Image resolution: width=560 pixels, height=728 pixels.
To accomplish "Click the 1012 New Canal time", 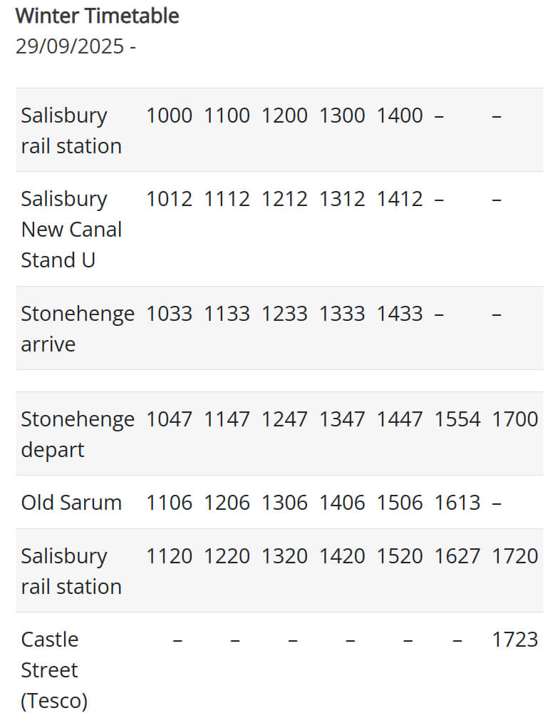I will tap(169, 199).
